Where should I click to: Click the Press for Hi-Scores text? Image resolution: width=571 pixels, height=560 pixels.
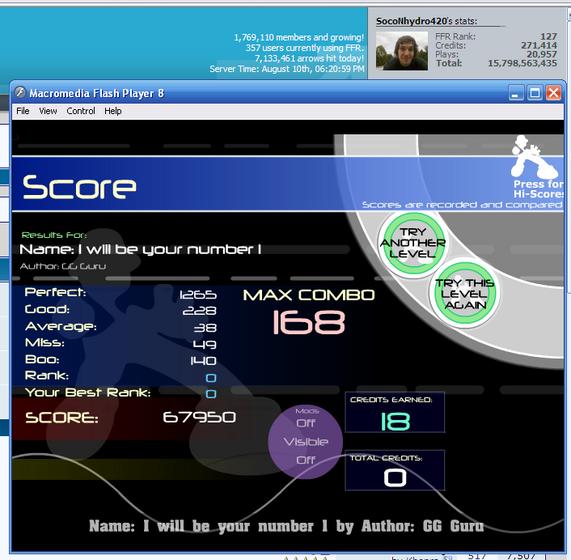tap(538, 189)
